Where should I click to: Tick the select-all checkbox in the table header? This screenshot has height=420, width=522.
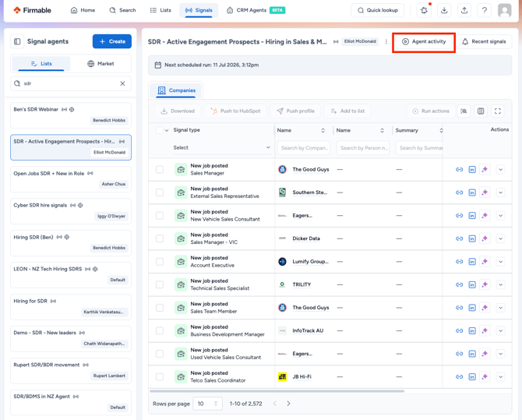(x=160, y=130)
